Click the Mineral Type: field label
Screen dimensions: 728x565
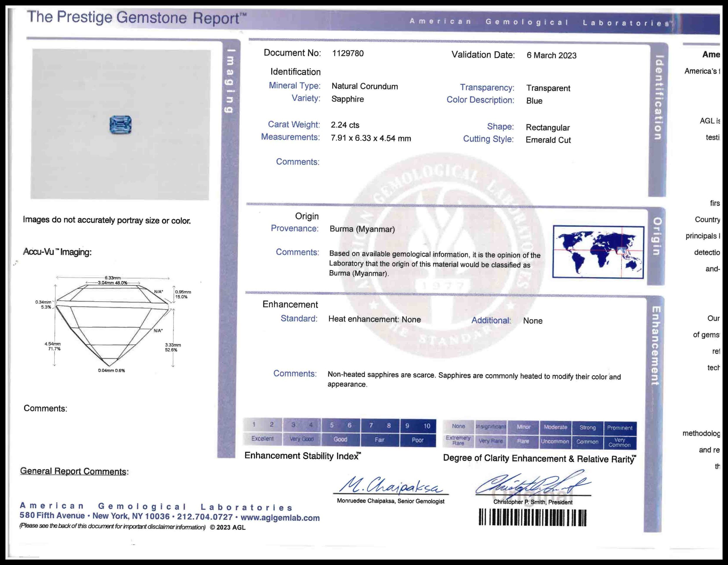(294, 86)
